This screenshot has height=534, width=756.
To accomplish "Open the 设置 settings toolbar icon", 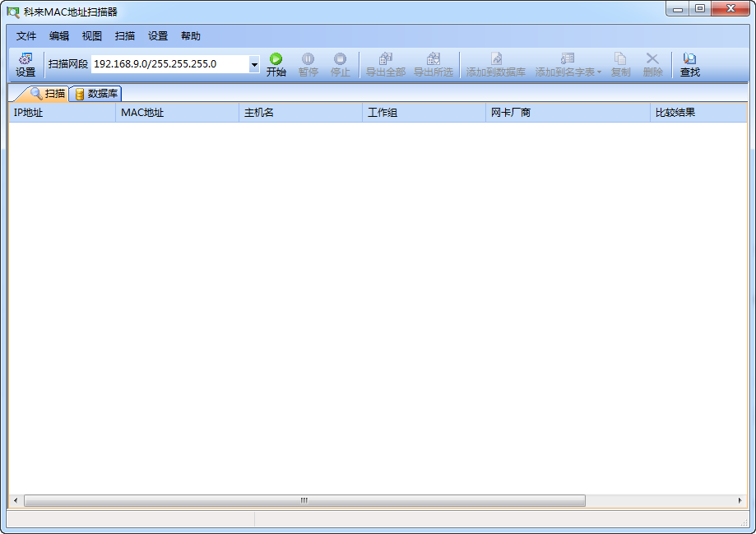I will [x=26, y=64].
